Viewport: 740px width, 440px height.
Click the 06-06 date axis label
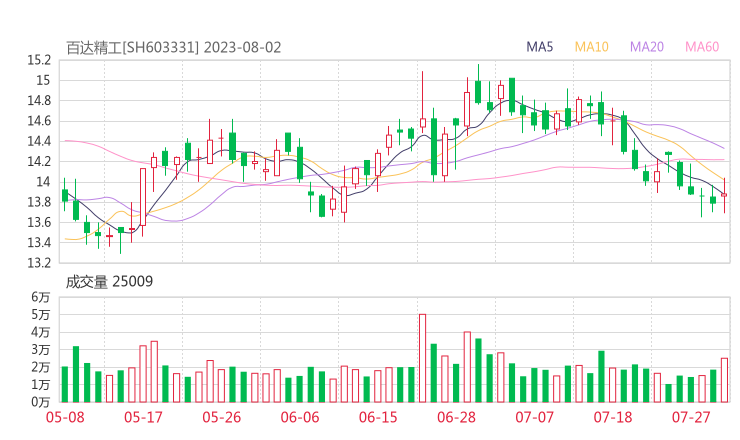point(300,417)
